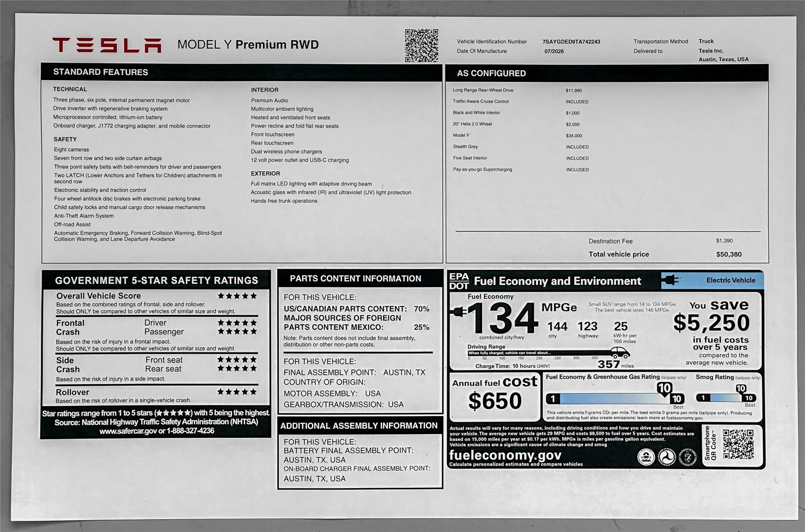Click the 25 kW-hr per 100 miles value
805x532 pixels.
point(621,326)
